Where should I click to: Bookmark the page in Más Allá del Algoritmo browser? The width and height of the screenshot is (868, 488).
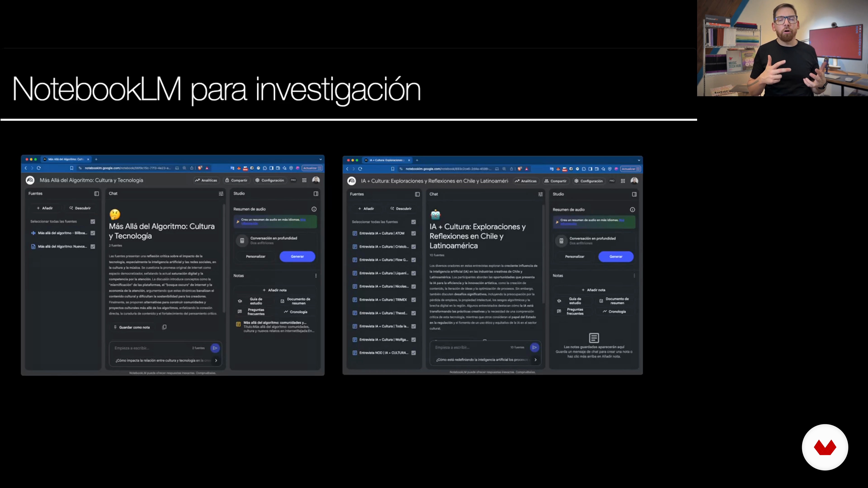(x=71, y=168)
